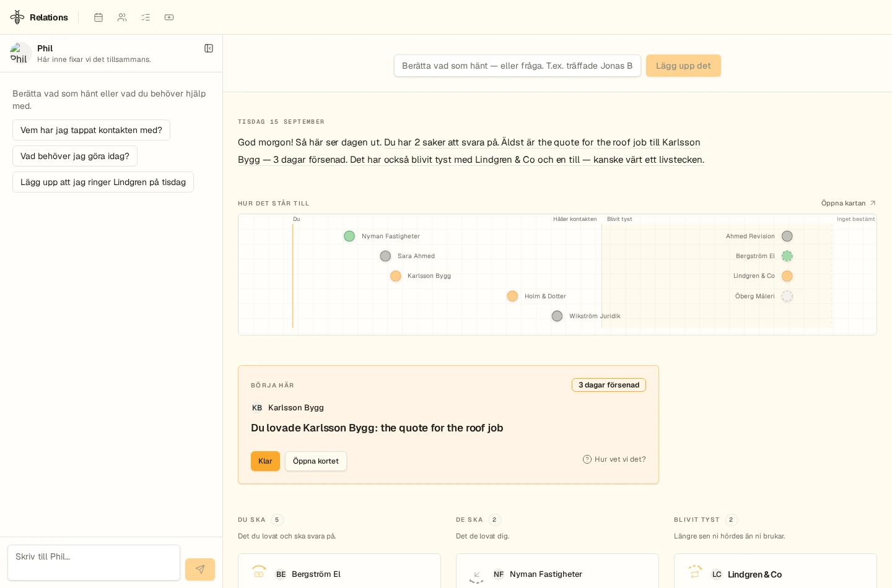Click the Relations bee logo
Viewport: 892px width, 588px height.
click(x=17, y=17)
